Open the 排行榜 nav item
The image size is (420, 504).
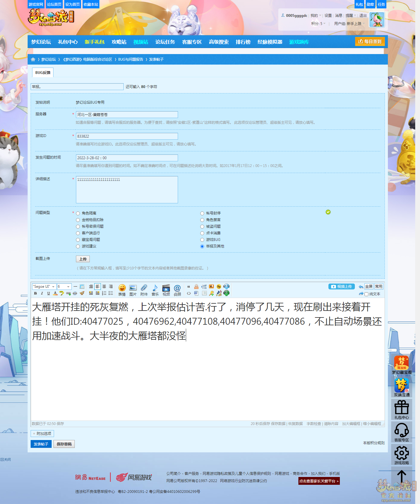coord(243,42)
